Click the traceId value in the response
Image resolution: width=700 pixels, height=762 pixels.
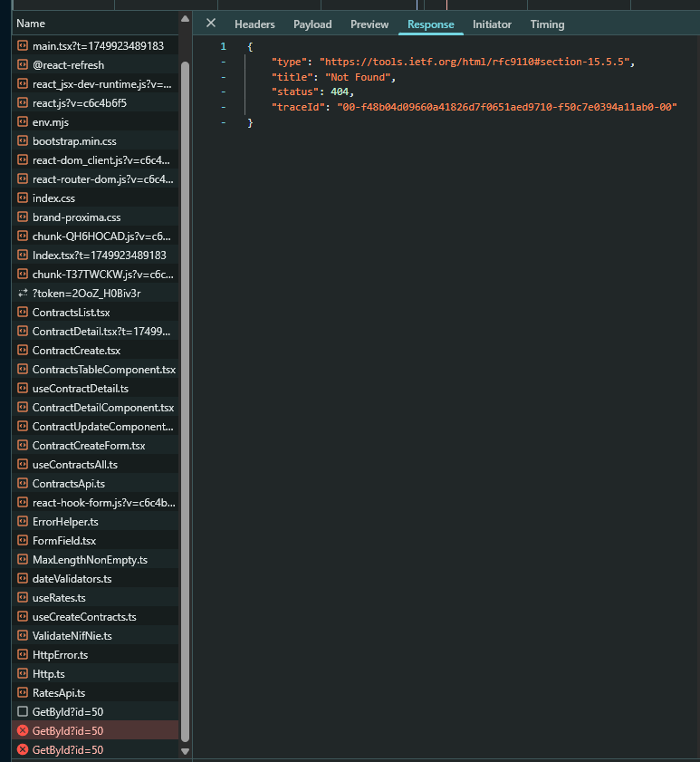pos(507,107)
